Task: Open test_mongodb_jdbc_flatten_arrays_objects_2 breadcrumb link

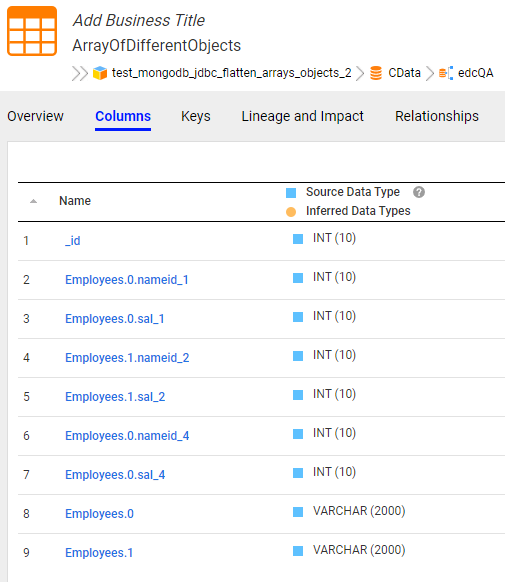Action: click(x=232, y=73)
